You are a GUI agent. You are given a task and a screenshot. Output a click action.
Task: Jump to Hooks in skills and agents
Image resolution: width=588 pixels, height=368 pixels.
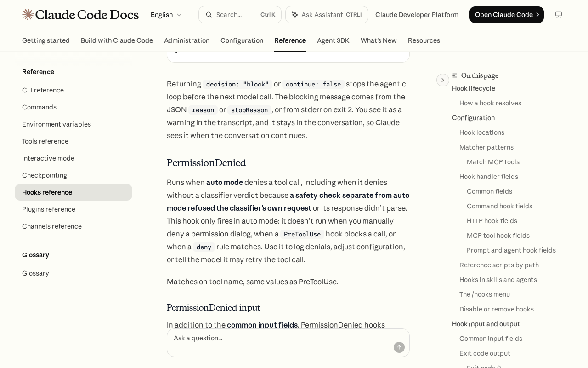point(498,280)
